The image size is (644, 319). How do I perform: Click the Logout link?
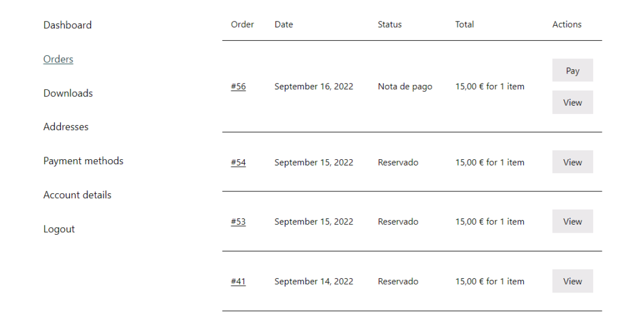click(x=59, y=229)
